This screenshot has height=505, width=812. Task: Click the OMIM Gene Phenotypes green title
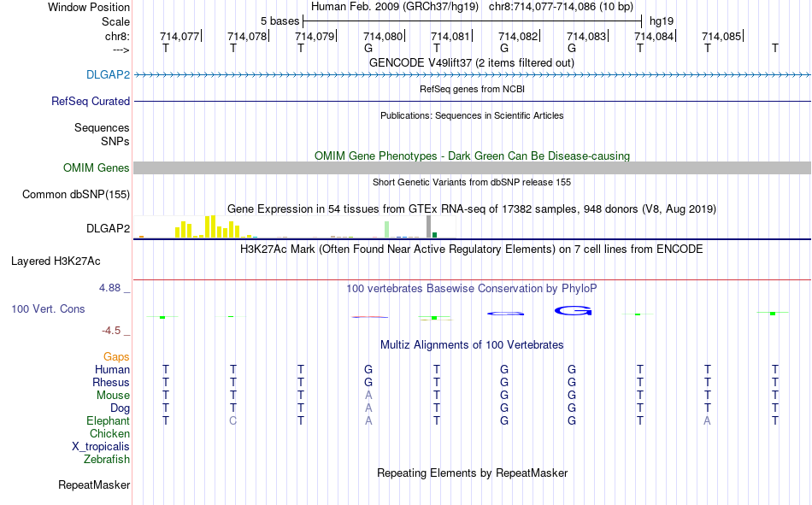click(472, 156)
